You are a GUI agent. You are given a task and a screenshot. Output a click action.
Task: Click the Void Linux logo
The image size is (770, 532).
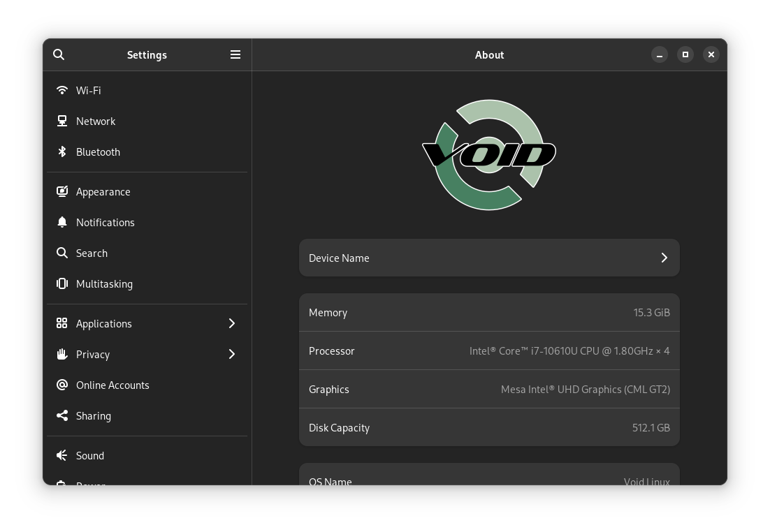tap(489, 155)
